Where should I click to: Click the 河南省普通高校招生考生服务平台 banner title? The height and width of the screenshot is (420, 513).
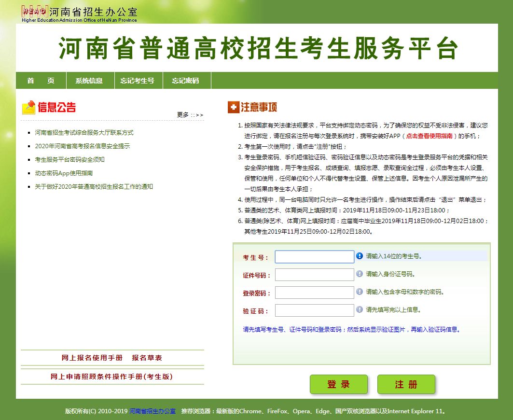[258, 48]
